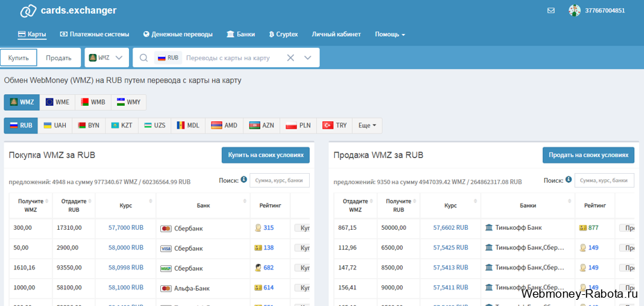The width and height of the screenshot is (644, 306).
Task: Select the Купить toggle
Action: tap(19, 58)
